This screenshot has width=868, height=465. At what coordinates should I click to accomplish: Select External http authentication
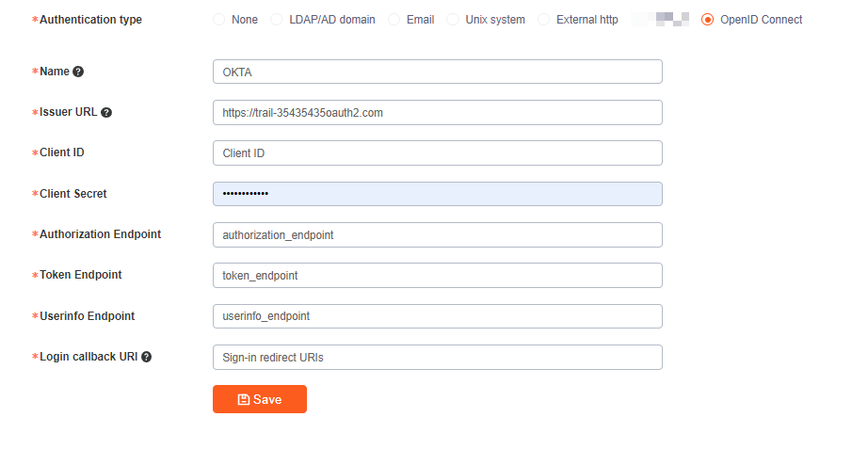click(x=543, y=20)
